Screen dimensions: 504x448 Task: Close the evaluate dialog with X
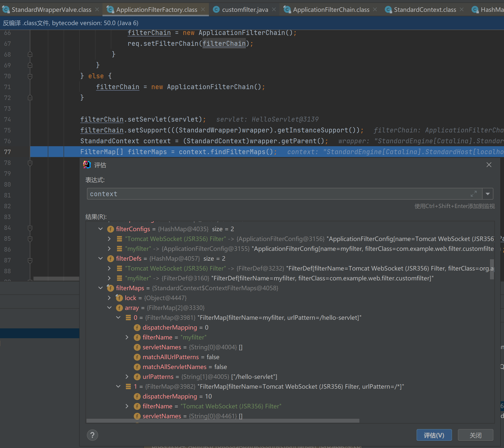pos(489,165)
